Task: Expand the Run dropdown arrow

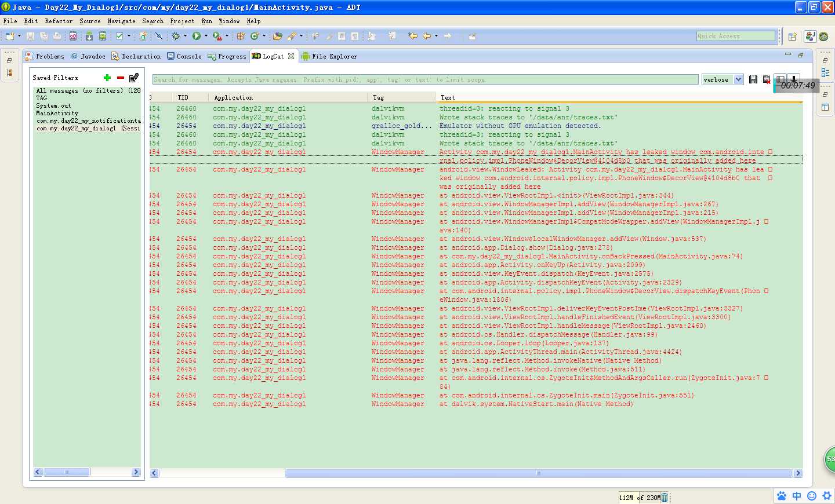Action: pyautogui.click(x=206, y=36)
